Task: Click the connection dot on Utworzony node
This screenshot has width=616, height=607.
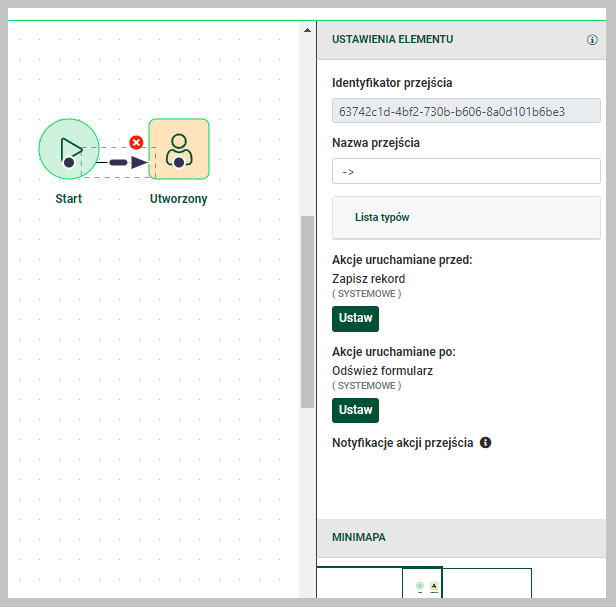Action: click(178, 162)
